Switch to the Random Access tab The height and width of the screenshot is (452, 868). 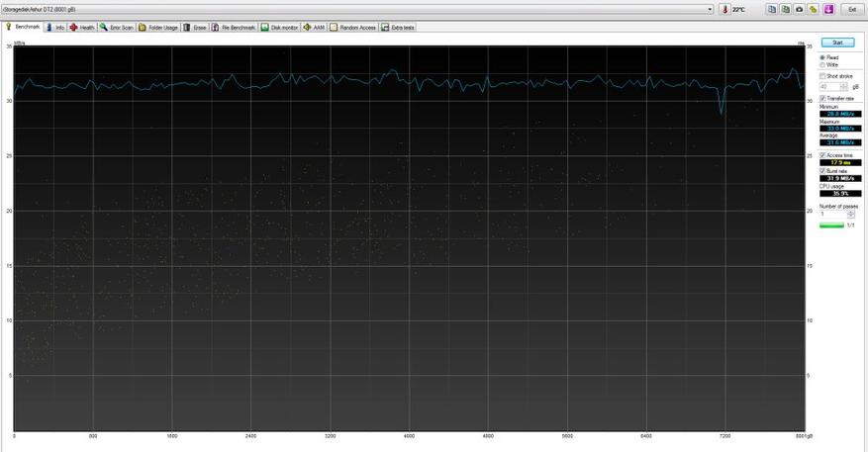(x=353, y=27)
